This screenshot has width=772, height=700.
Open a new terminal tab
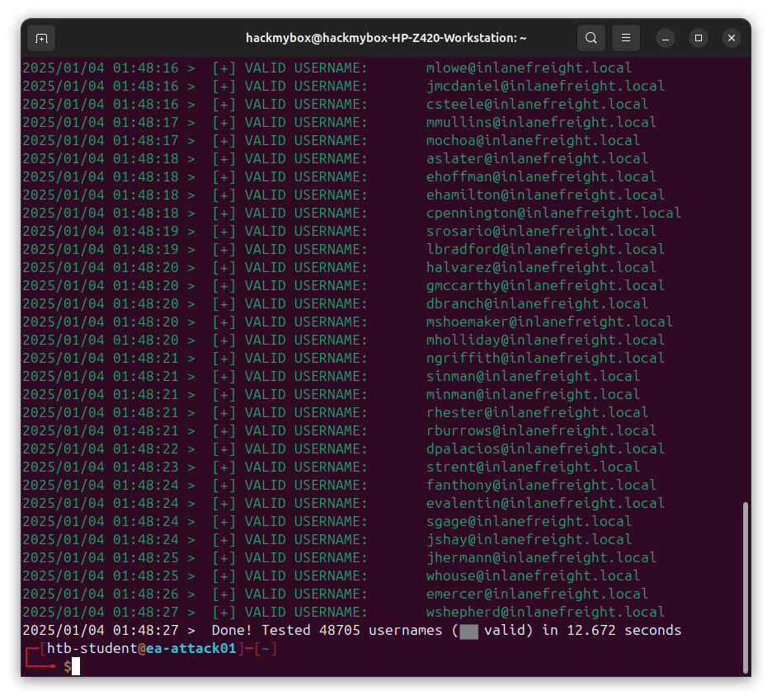pos(41,38)
